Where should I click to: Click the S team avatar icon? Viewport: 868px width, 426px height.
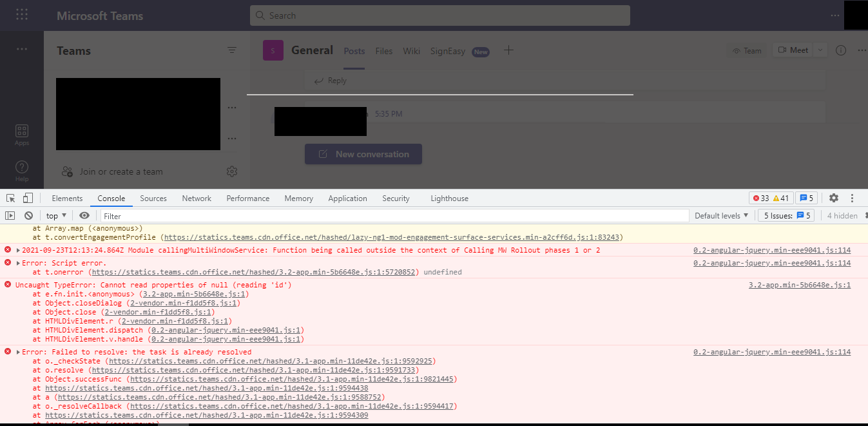(x=273, y=50)
